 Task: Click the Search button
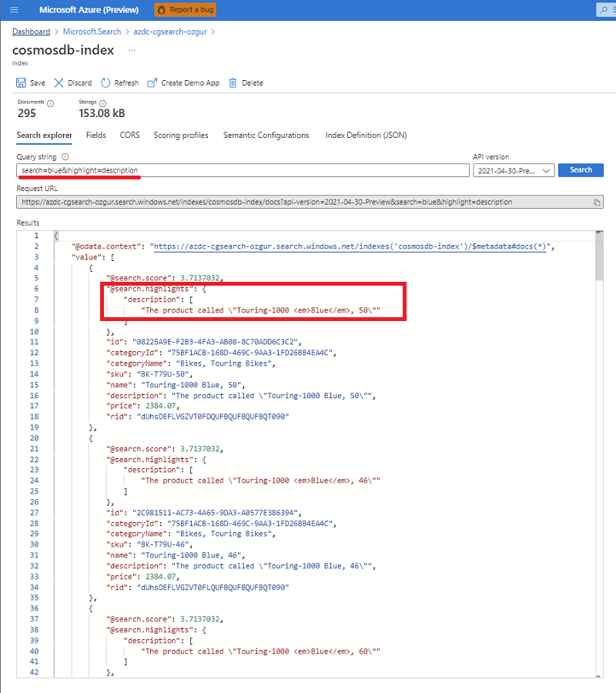pos(581,169)
